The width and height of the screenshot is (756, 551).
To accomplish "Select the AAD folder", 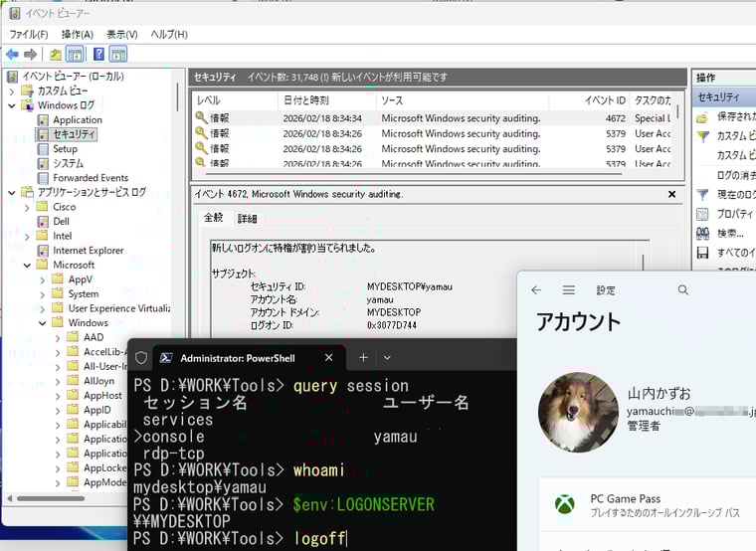I will [94, 337].
